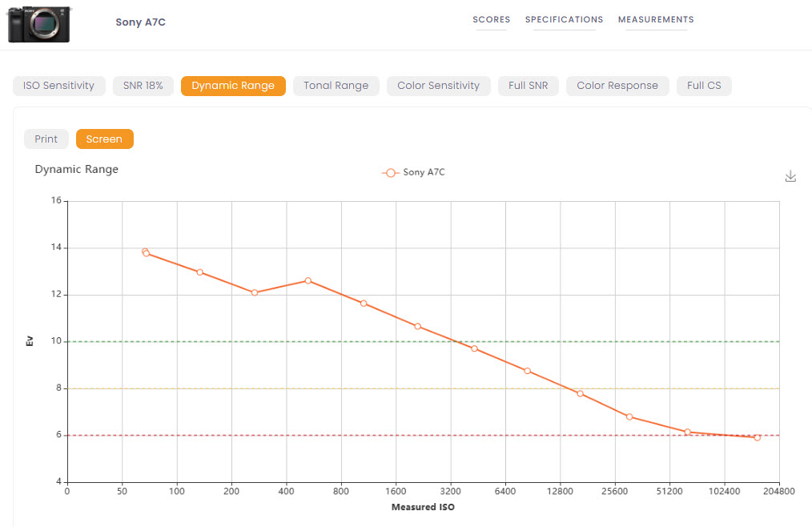Click the 204800 x-axis tick label
The image size is (812, 527).
[778, 491]
